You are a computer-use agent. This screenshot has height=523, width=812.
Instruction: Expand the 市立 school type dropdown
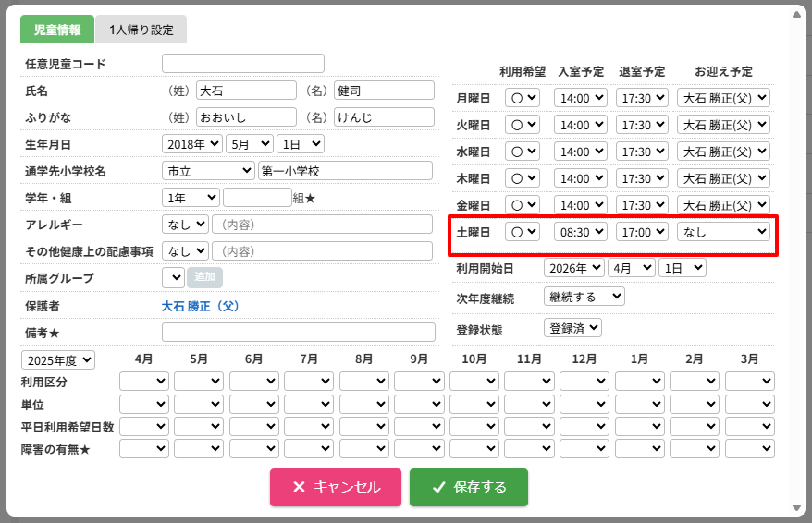click(208, 171)
